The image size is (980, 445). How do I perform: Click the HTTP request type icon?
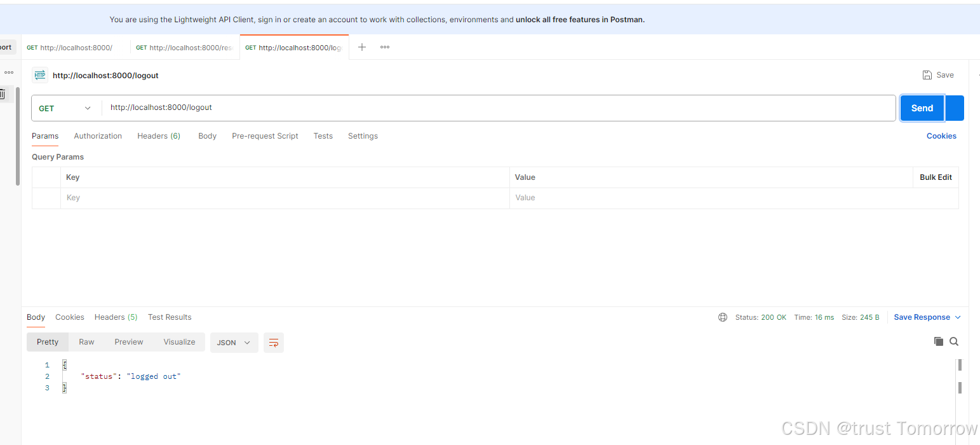tap(40, 75)
